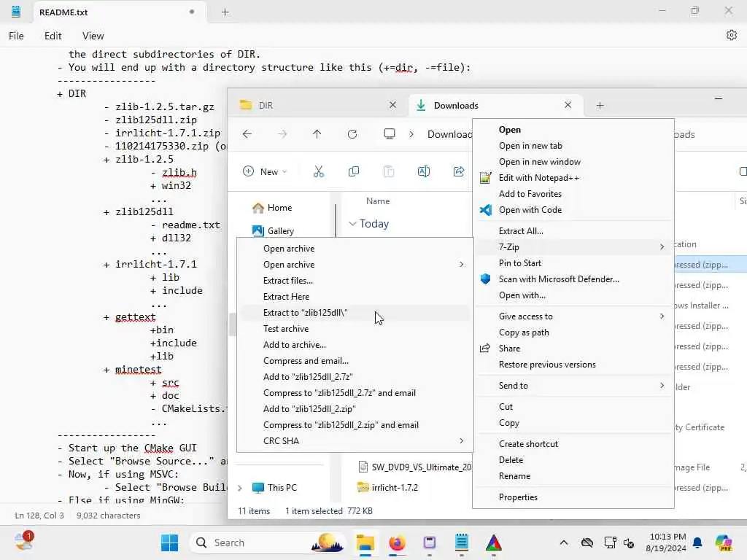
Task: Select Extract files... option
Action: pyautogui.click(x=355, y=281)
